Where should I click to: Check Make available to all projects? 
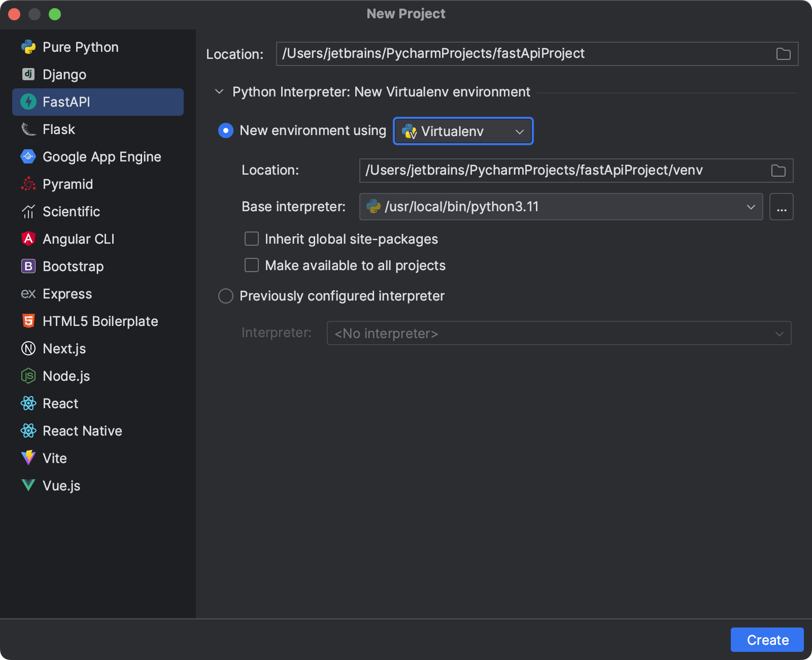[x=252, y=265]
